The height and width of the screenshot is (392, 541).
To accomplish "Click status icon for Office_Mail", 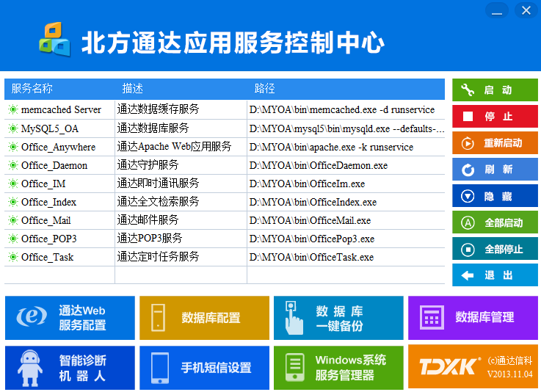I will (x=13, y=220).
